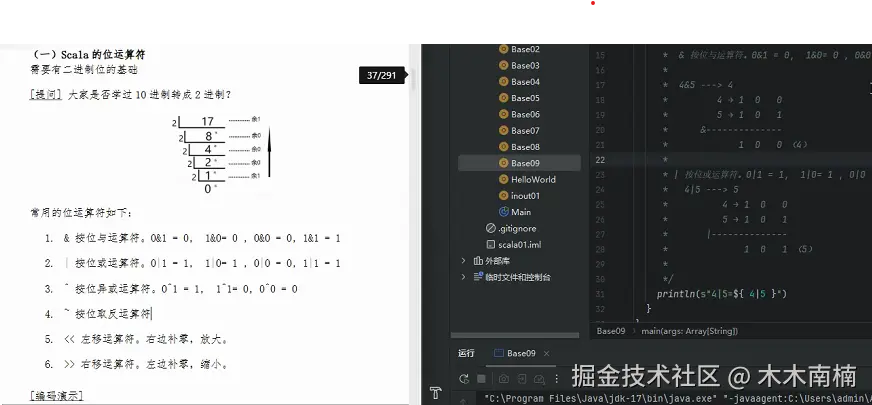
Task: Open the Build hammer tool window icon
Action: click(x=435, y=392)
